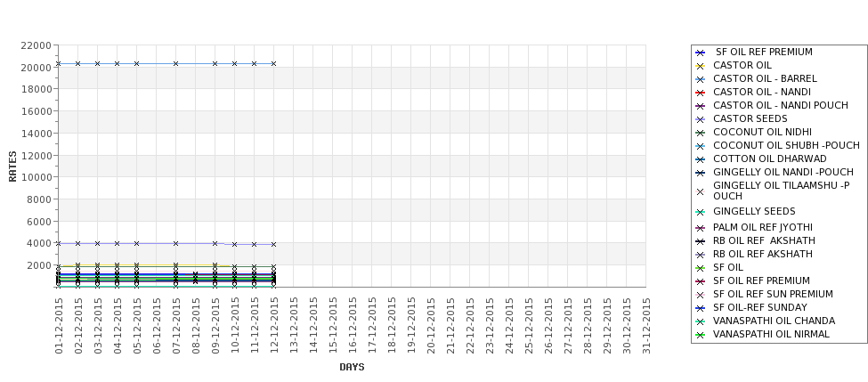Click the 08-12-2015 date label
868x382 pixels.
(x=196, y=326)
